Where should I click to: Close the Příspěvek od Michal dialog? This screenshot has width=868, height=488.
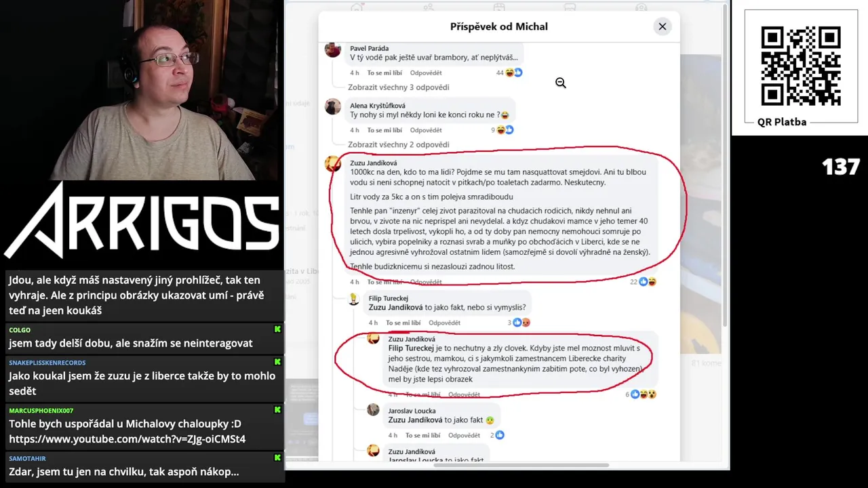click(663, 26)
